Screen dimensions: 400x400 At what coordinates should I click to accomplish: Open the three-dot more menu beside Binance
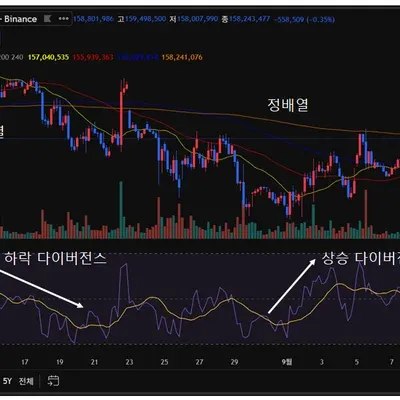[63, 19]
